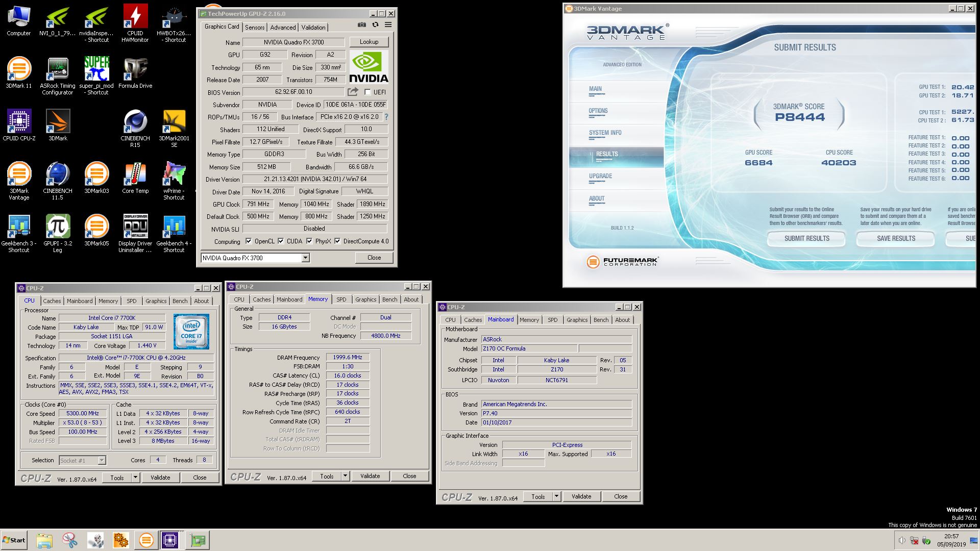Click Validate in CPU-Z CPU window
Viewport: 980px width, 551px height.
coord(160,478)
